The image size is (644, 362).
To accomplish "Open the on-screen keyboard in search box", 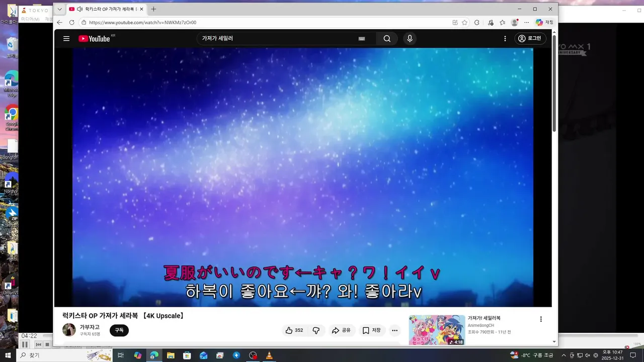I will pos(361,39).
